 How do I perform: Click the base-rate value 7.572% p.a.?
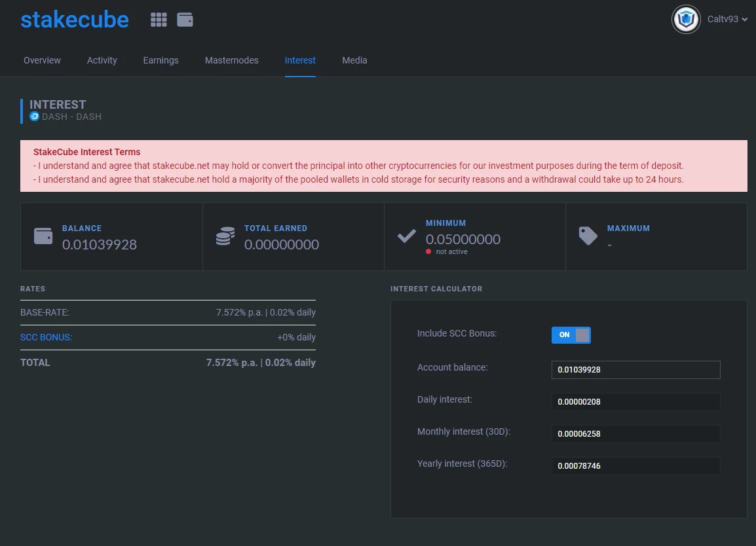(x=239, y=312)
